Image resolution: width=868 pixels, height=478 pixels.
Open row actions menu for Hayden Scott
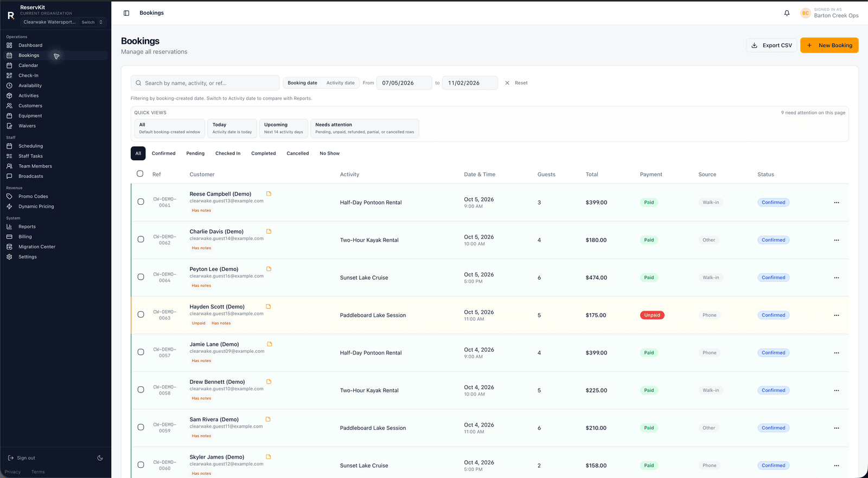(x=837, y=315)
